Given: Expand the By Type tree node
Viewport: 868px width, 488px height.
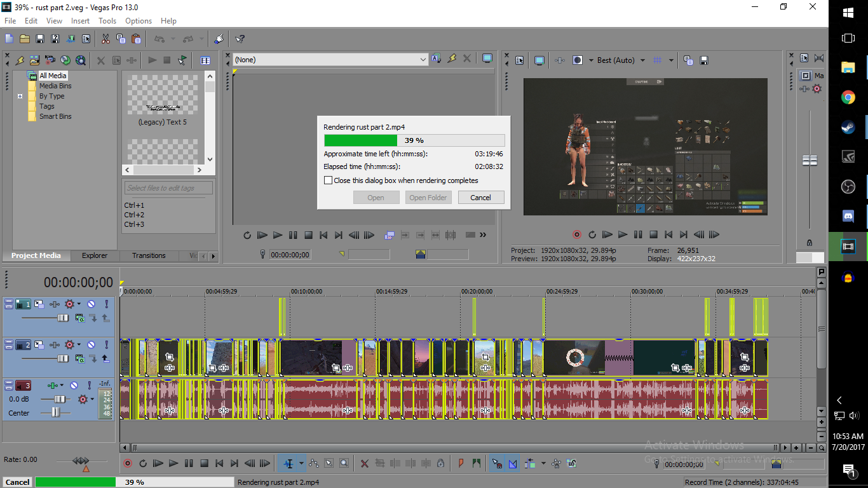Looking at the screenshot, I should (x=20, y=97).
